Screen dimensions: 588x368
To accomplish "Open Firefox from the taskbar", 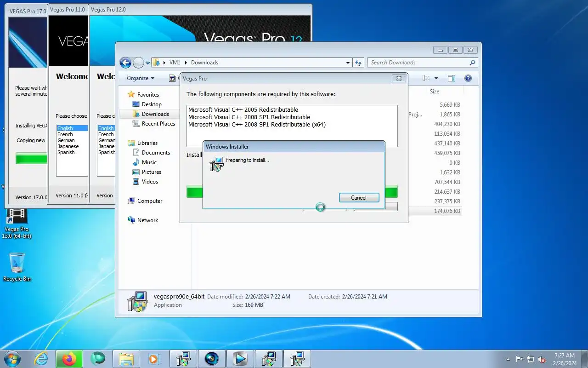I will (69, 359).
